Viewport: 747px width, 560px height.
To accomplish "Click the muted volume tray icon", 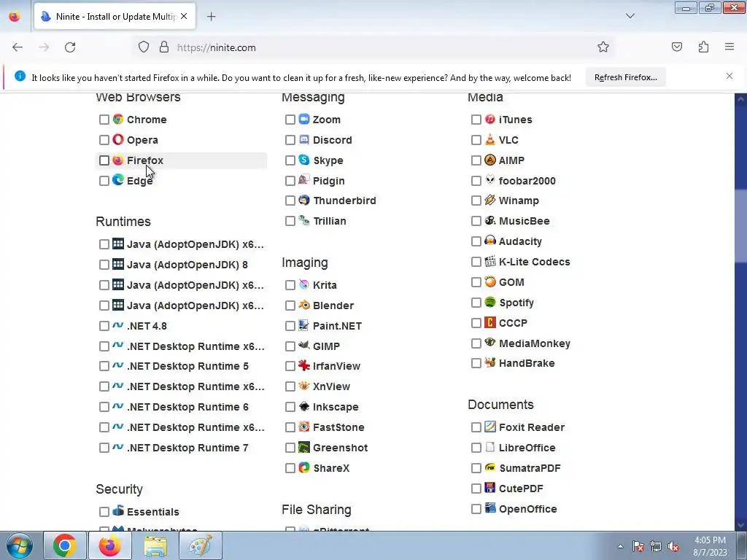I will pyautogui.click(x=673, y=547).
